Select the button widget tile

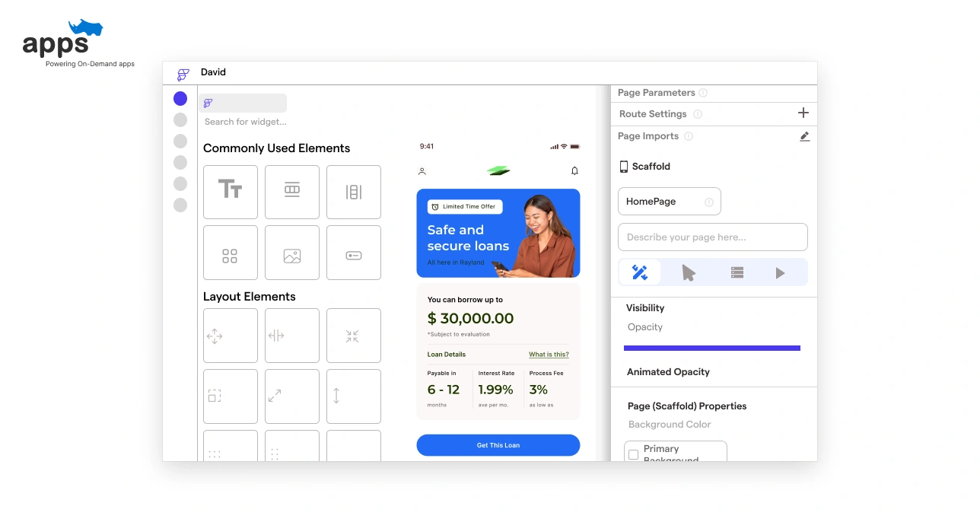(x=354, y=253)
